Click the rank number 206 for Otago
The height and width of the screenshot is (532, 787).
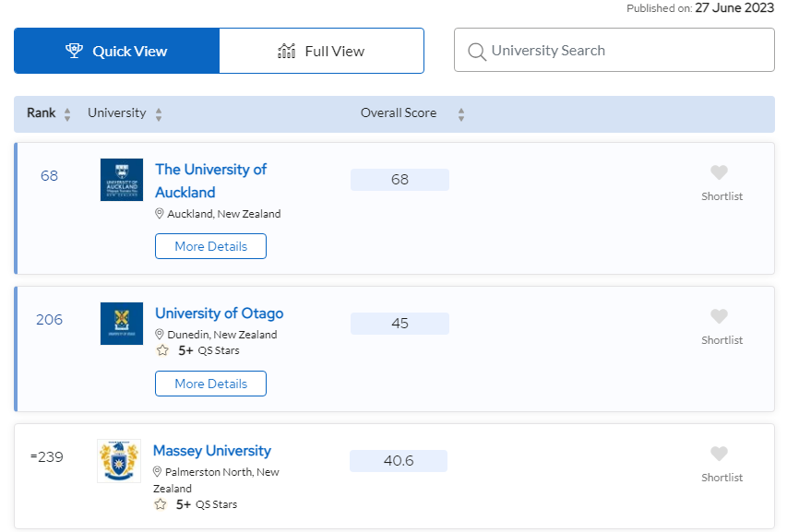pos(49,319)
